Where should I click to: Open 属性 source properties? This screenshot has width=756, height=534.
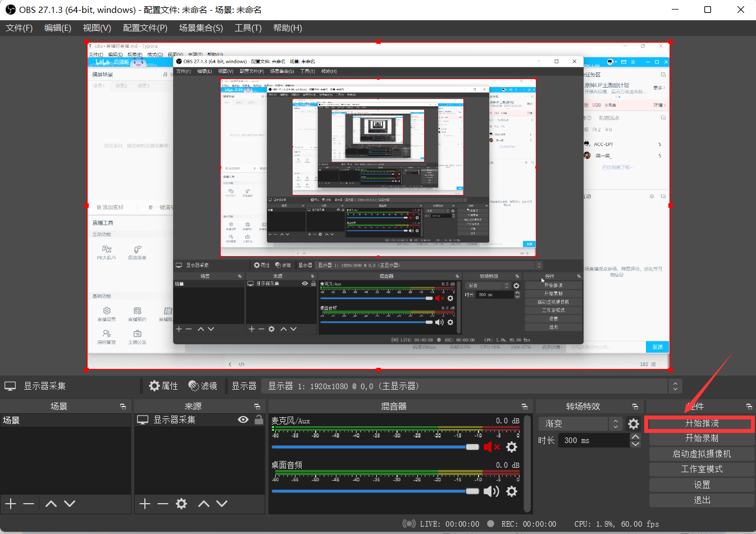(x=163, y=386)
